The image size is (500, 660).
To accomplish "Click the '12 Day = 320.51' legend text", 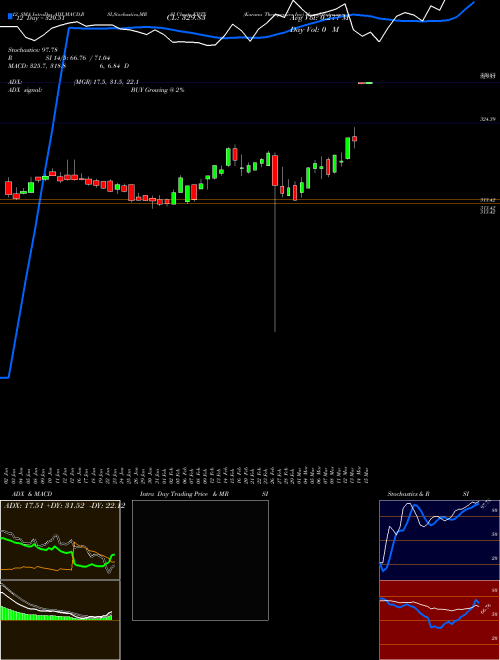I will click(x=40, y=18).
